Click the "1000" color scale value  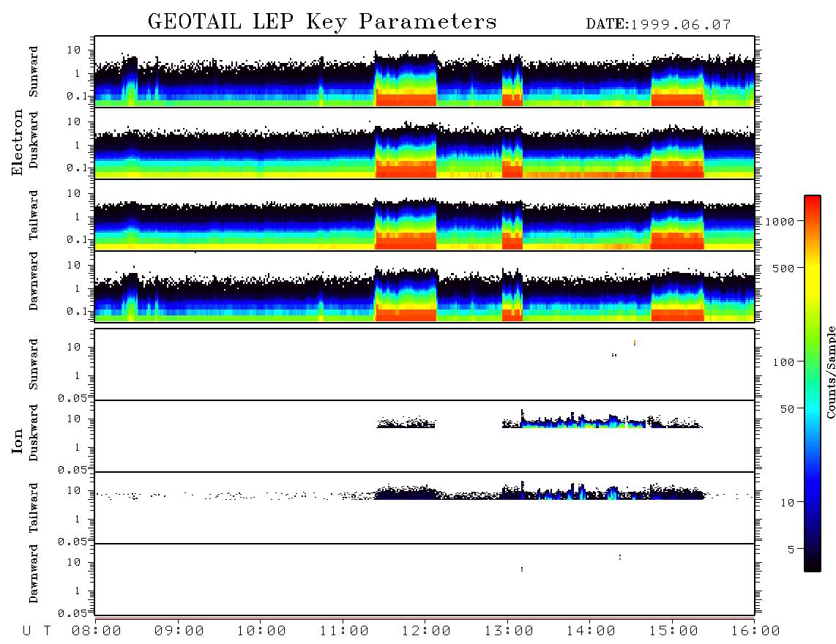(780, 221)
